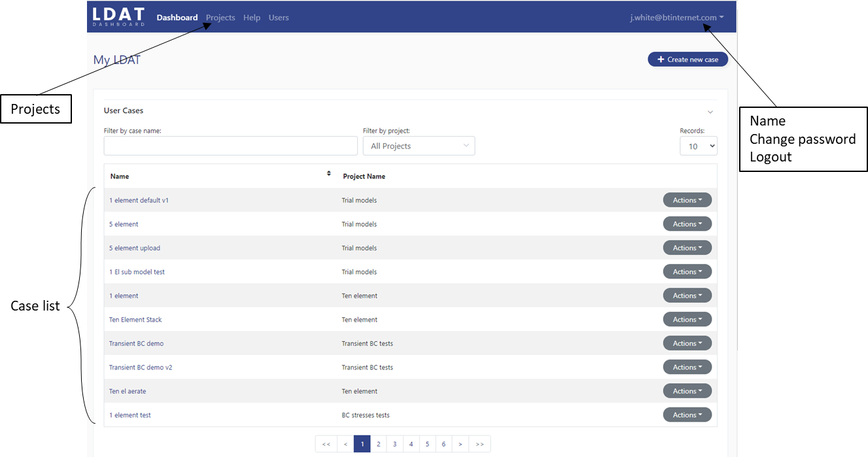The width and height of the screenshot is (868, 457).
Task: Click the Name column sort arrows
Action: click(x=328, y=174)
